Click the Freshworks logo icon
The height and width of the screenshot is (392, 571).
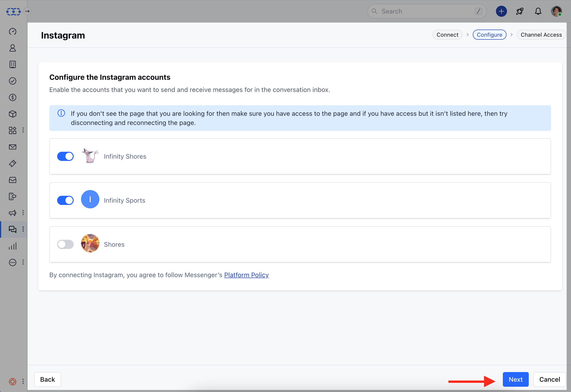[x=13, y=11]
